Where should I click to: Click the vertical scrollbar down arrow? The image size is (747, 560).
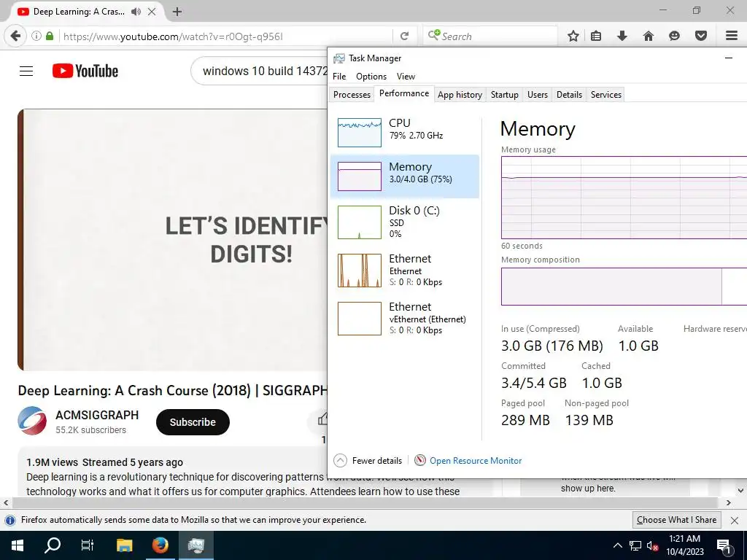click(741, 491)
